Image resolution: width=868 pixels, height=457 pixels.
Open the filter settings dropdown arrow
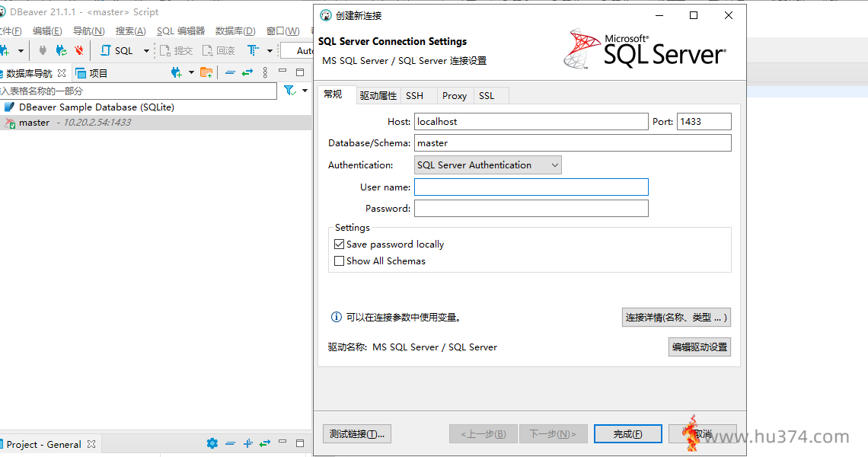point(305,91)
